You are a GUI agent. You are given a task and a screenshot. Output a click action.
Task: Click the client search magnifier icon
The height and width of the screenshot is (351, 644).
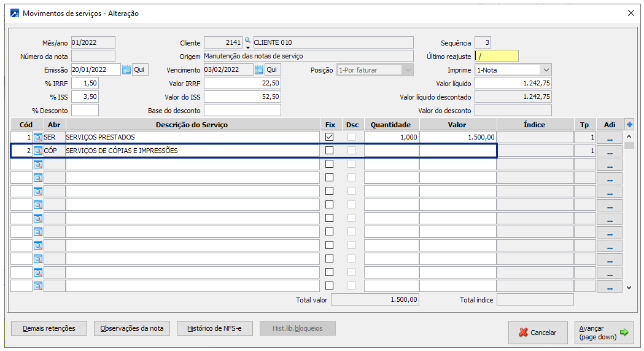(248, 41)
